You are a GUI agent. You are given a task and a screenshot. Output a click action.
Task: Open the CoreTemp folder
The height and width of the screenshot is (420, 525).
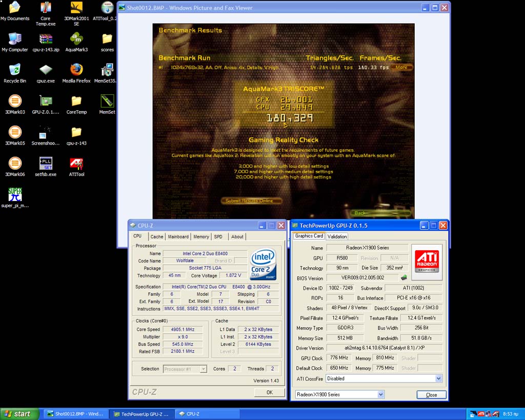[76, 105]
